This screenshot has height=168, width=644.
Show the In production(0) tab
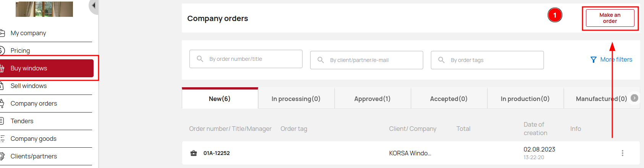pyautogui.click(x=525, y=99)
